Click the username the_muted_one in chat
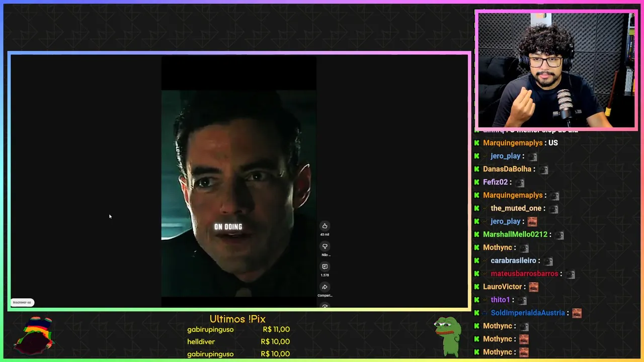 coord(516,208)
